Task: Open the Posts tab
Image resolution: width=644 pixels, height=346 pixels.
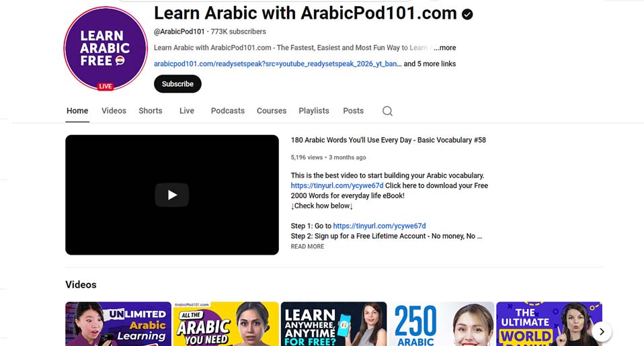Action: (x=353, y=111)
